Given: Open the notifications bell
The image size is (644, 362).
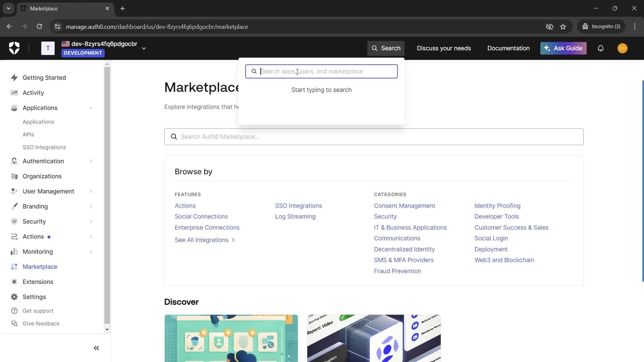Looking at the screenshot, I should [x=601, y=48].
